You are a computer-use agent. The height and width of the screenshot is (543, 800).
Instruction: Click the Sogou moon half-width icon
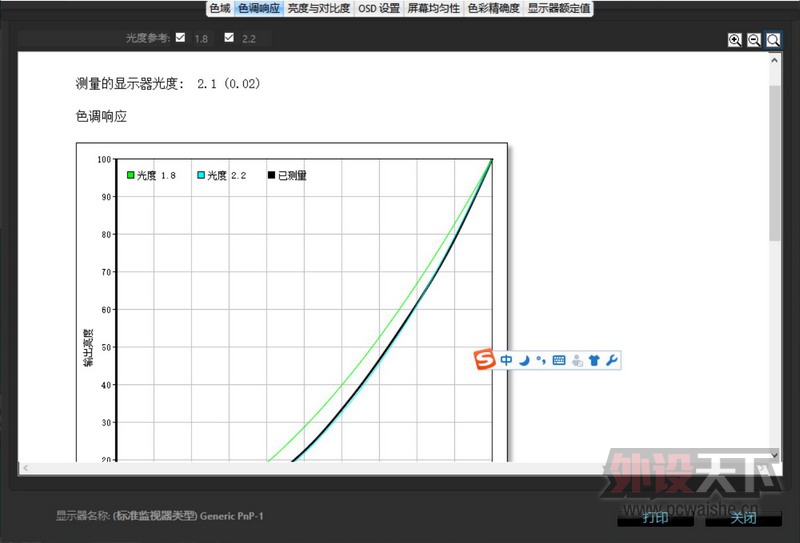click(524, 360)
